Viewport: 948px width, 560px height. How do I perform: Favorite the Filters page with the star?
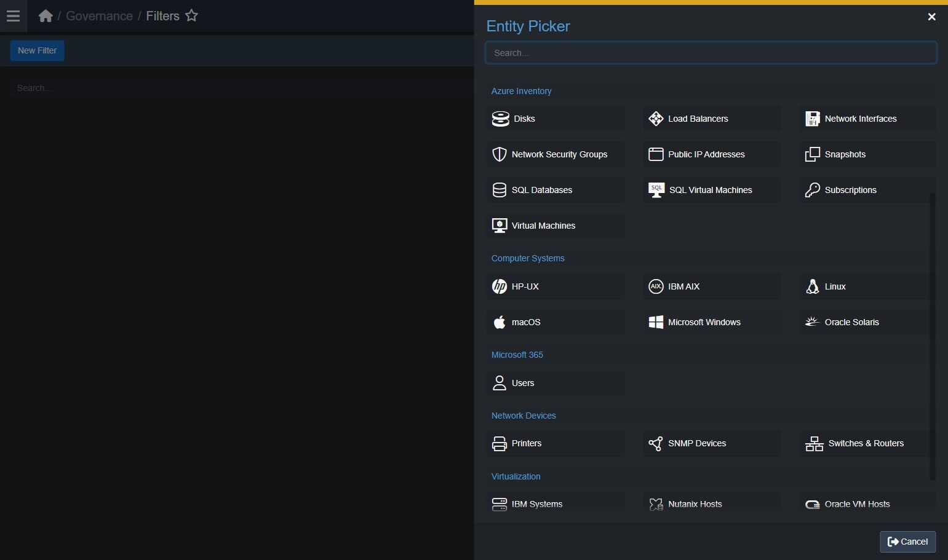pyautogui.click(x=191, y=15)
